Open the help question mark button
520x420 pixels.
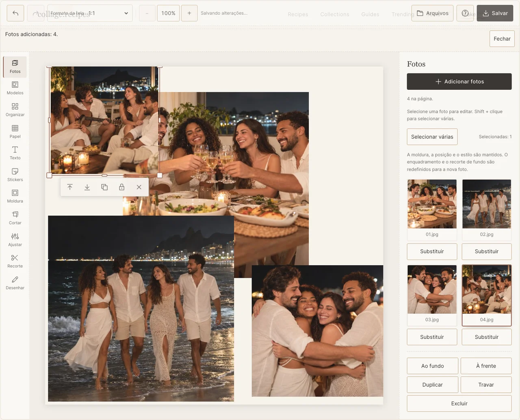465,13
